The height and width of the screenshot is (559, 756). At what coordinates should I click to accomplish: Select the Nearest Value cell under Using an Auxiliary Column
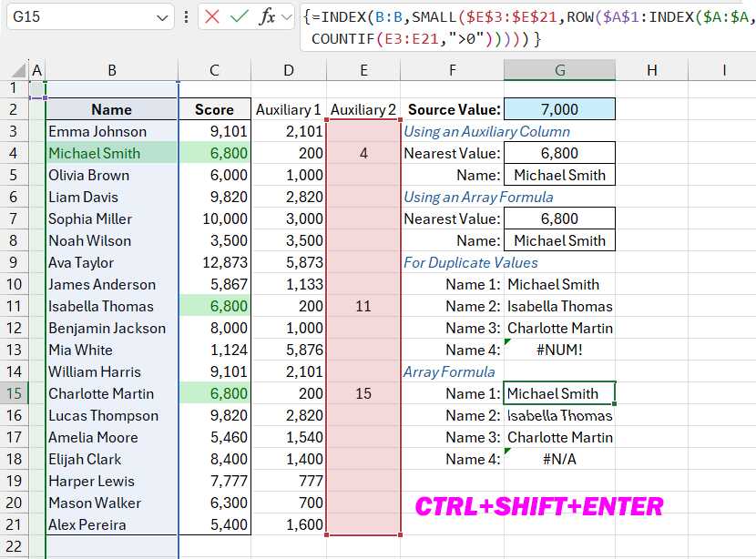click(559, 153)
